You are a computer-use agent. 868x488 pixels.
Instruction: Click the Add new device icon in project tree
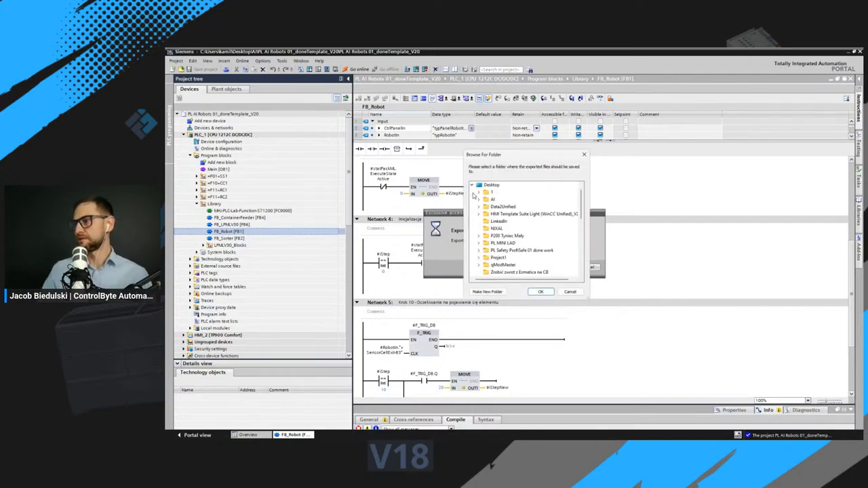click(191, 121)
